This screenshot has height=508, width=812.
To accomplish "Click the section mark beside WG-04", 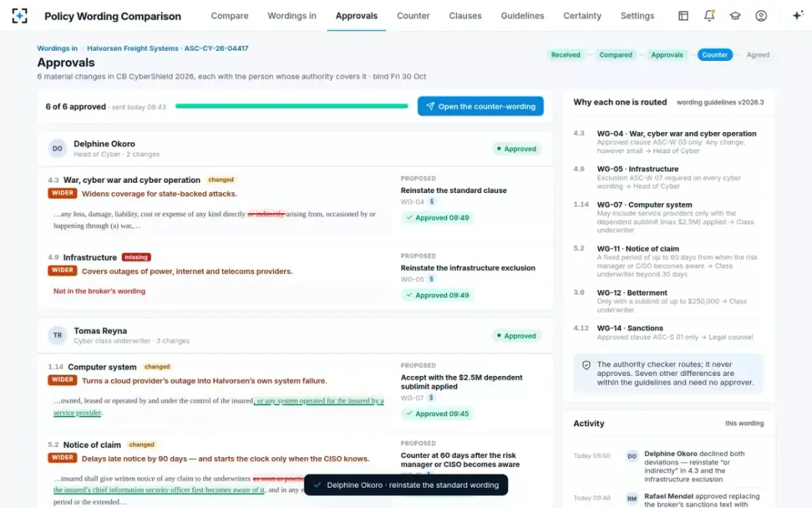I will coord(432,202).
